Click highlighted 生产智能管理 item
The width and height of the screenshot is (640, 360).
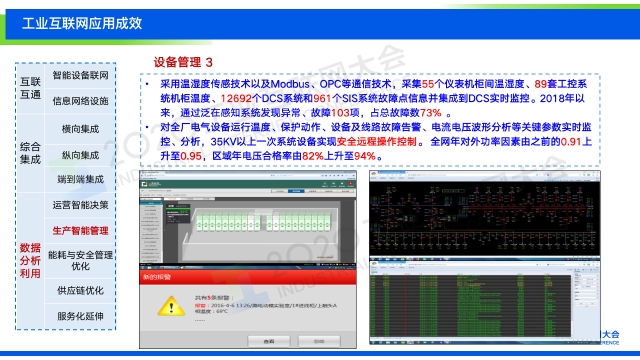click(x=80, y=231)
